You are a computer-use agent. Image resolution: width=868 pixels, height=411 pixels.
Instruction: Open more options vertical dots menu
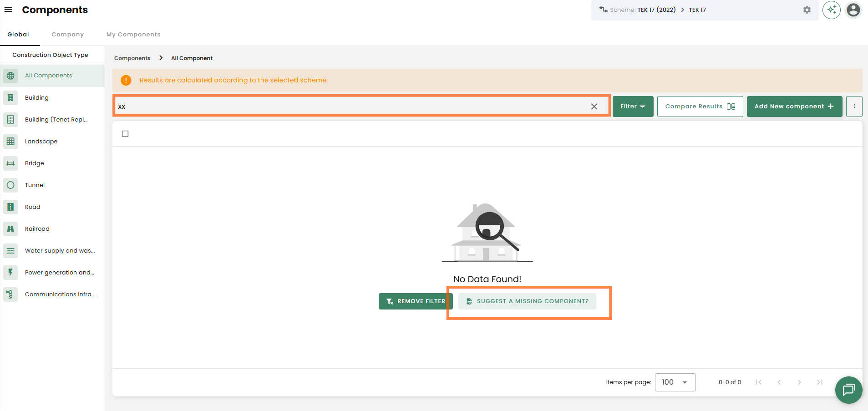point(854,107)
